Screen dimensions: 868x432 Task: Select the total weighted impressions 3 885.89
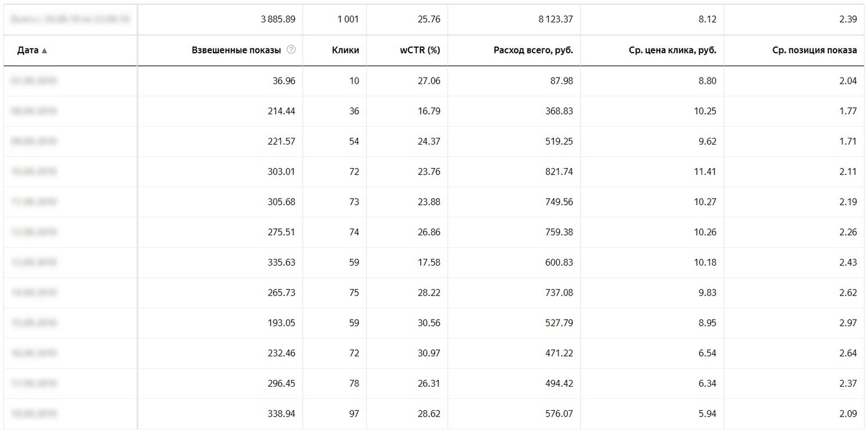pyautogui.click(x=278, y=19)
